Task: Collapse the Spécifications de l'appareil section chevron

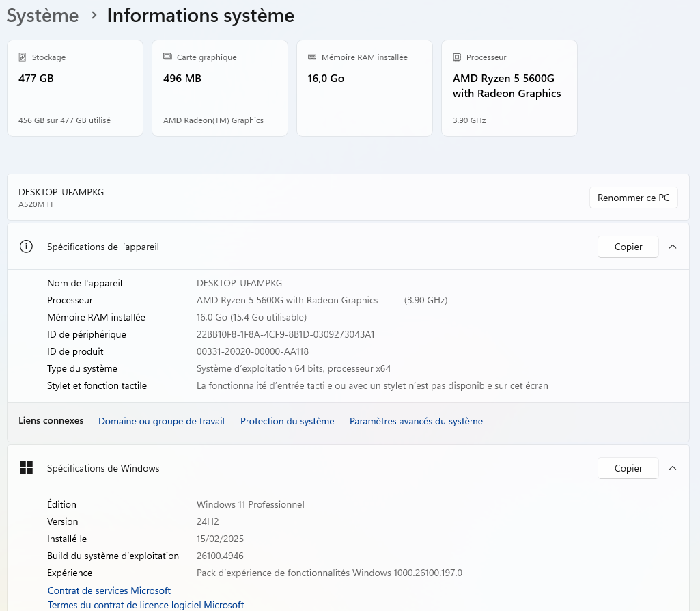Action: point(673,247)
